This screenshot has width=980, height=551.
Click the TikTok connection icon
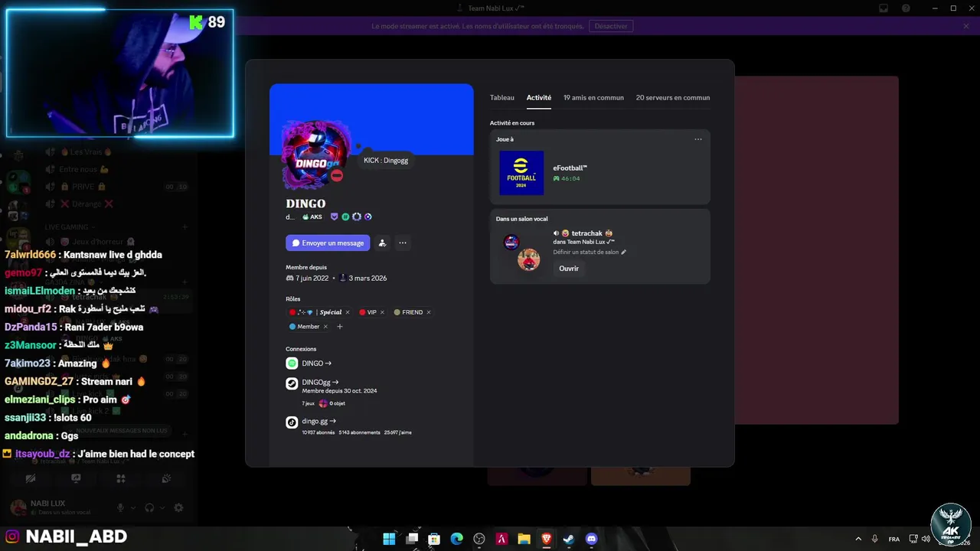(292, 422)
